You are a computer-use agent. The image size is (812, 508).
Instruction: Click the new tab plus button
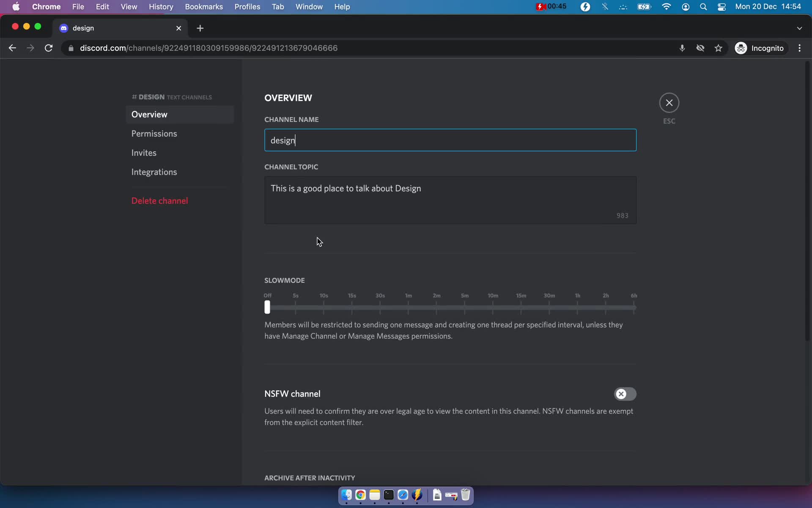(200, 28)
